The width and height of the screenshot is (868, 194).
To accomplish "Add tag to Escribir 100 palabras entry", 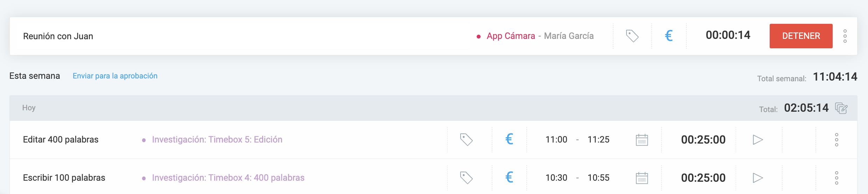I will point(466,178).
